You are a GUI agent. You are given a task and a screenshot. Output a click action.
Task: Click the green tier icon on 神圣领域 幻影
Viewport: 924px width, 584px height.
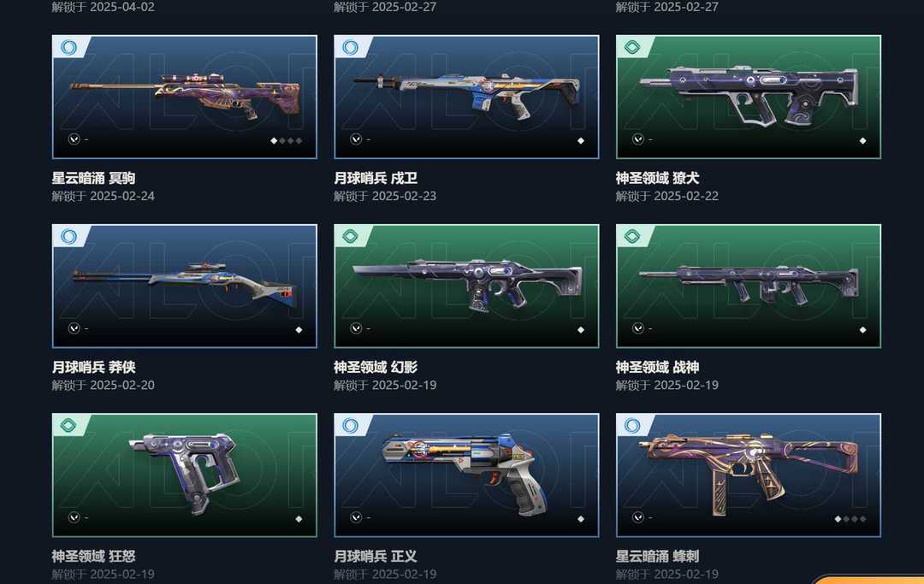click(x=351, y=236)
